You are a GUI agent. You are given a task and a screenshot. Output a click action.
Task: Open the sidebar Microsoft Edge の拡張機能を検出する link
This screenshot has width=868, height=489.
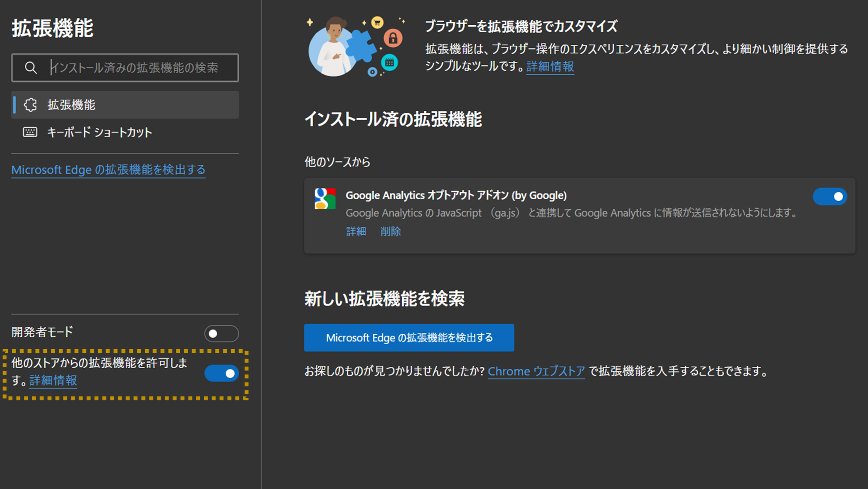click(108, 170)
